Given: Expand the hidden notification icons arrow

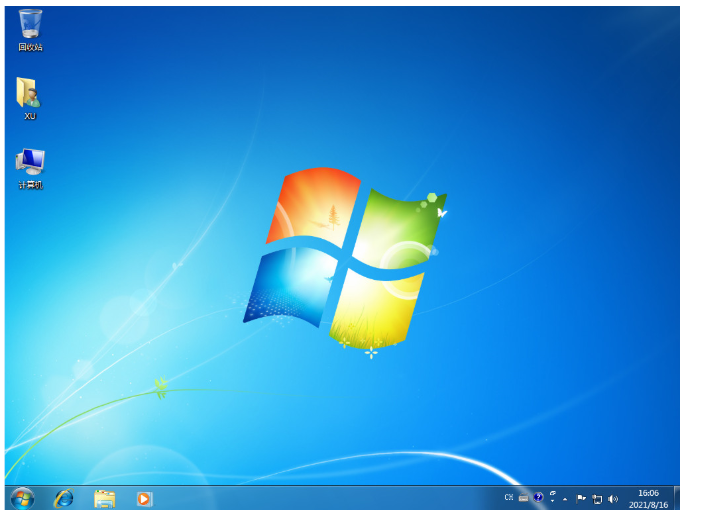Looking at the screenshot, I should click(x=565, y=498).
